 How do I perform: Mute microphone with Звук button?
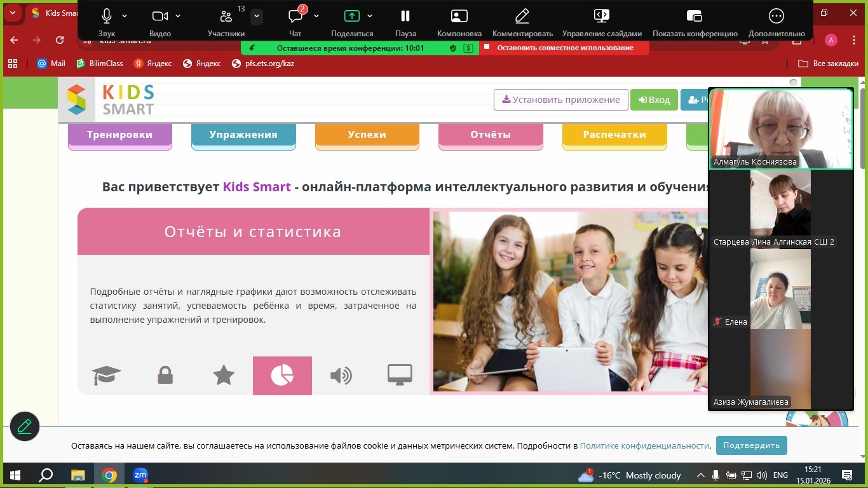click(x=107, y=22)
